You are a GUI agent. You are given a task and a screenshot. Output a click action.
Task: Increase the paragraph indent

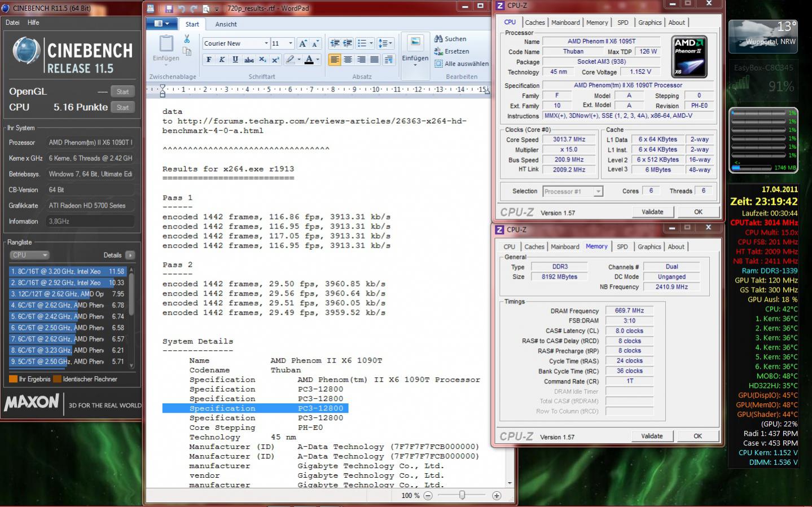click(x=348, y=43)
